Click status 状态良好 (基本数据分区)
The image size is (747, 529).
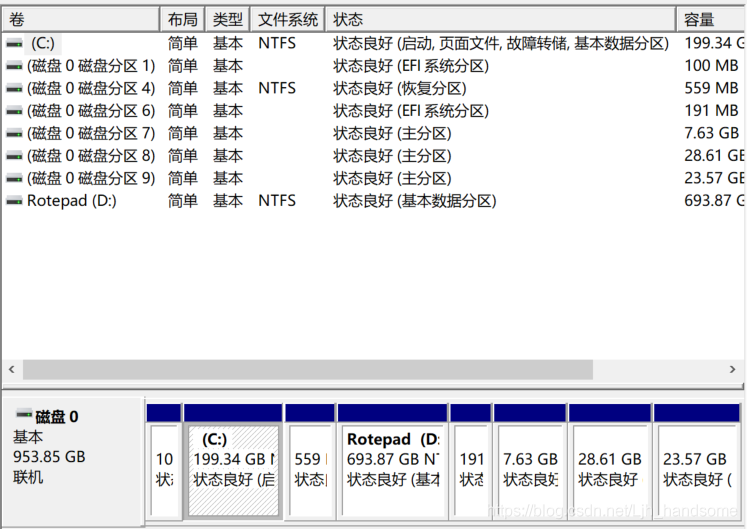(x=414, y=201)
